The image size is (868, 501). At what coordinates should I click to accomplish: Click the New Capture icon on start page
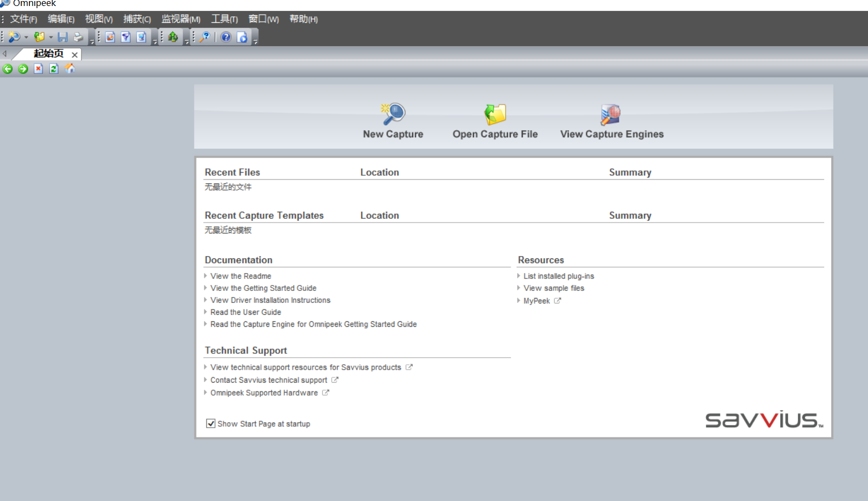pos(393,114)
